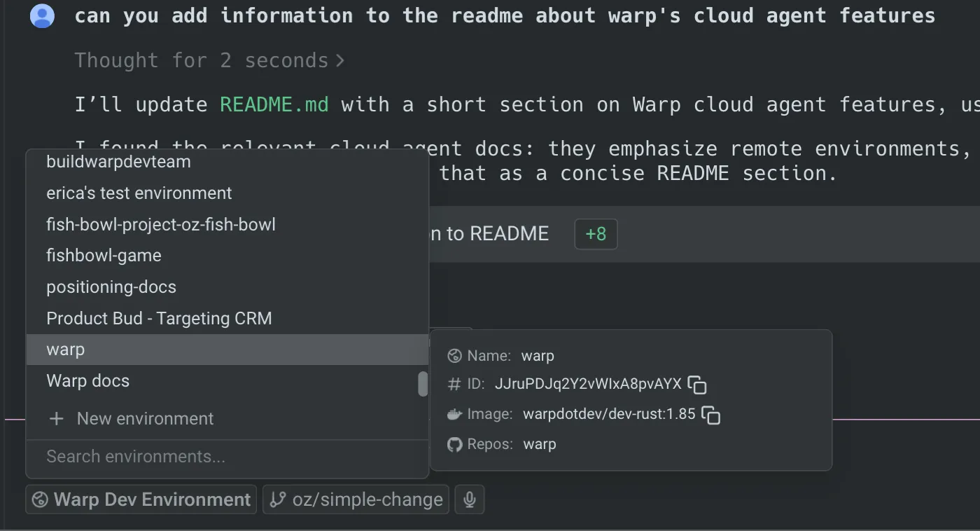The width and height of the screenshot is (980, 531).
Task: Open the Warp Dev Environment selector
Action: 141,499
